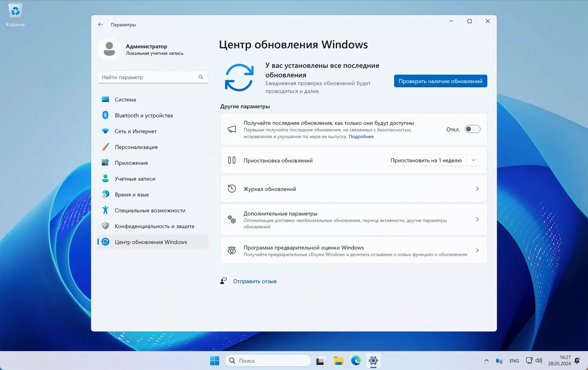Screen dimensions: 588x370
Task: Open the volume speaker tray icon
Action: (539, 361)
